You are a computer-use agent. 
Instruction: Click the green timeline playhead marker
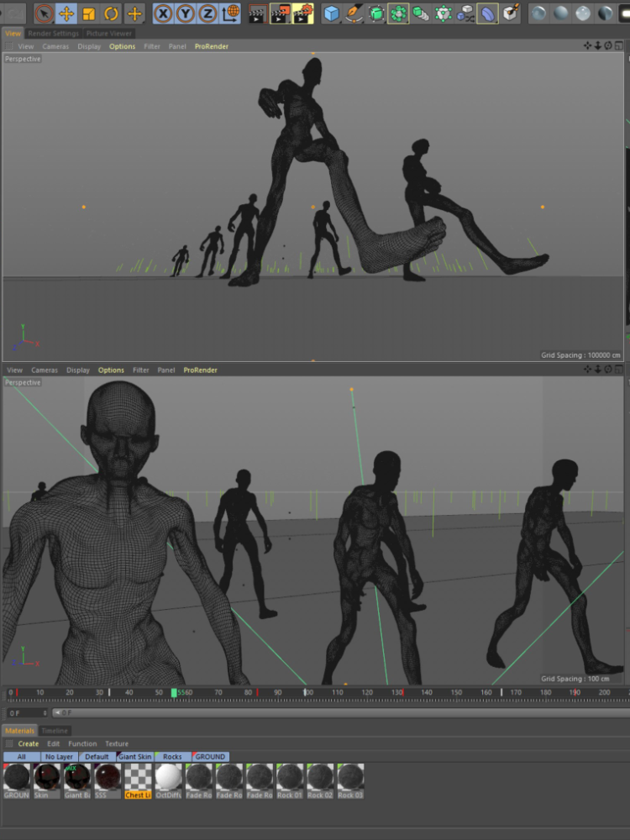(x=174, y=692)
